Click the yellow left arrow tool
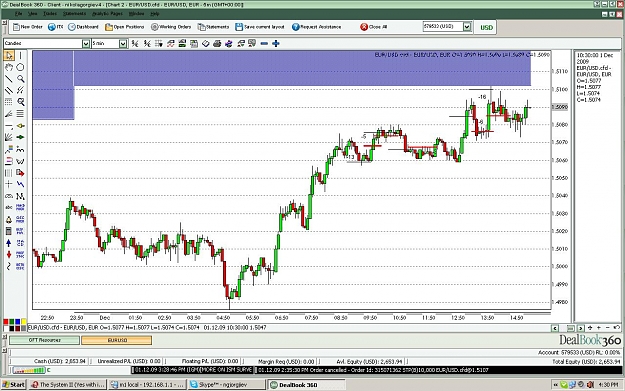 (20, 126)
